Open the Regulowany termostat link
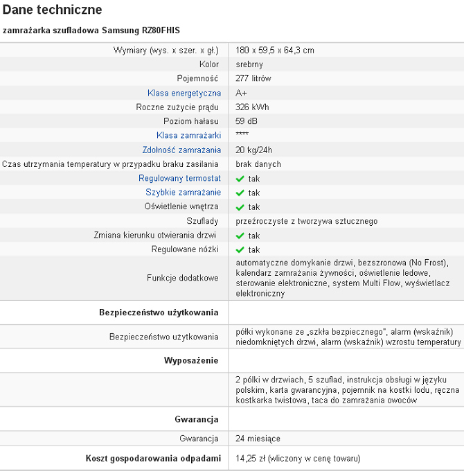The image size is (464, 476). coord(179,178)
